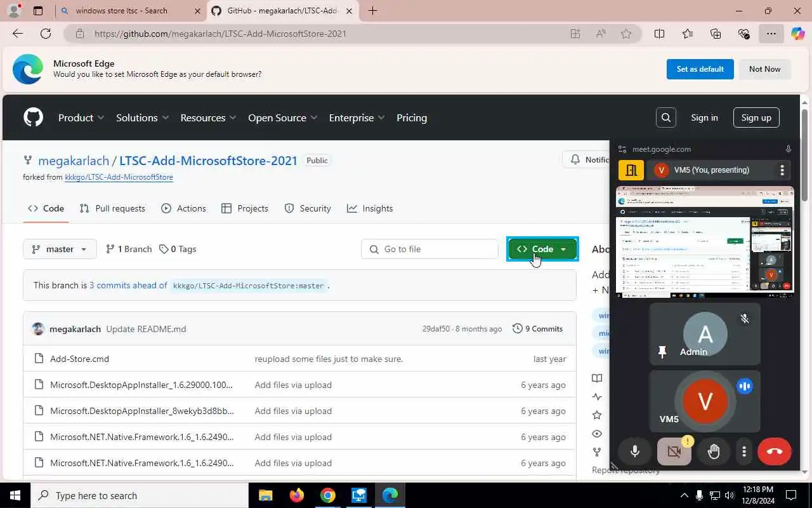Switch to the Pull requests tab
Screen dimensions: 812x508
(x=112, y=208)
